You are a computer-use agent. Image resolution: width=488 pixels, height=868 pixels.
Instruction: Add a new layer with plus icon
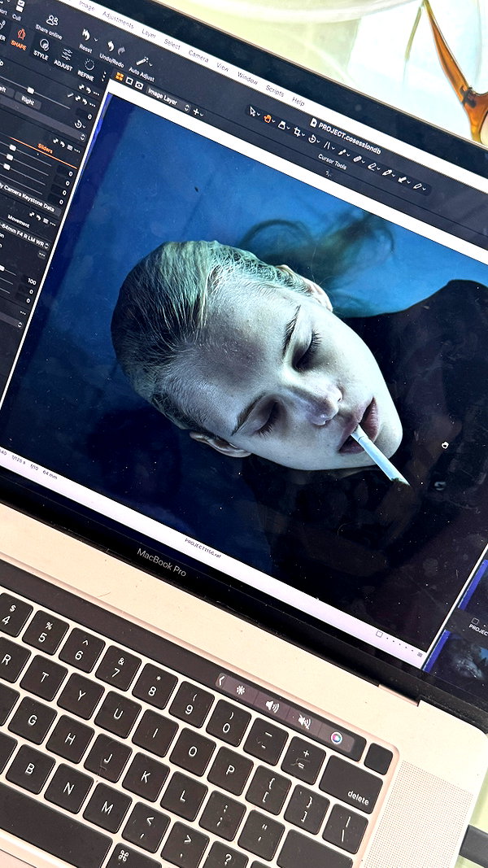tap(196, 111)
